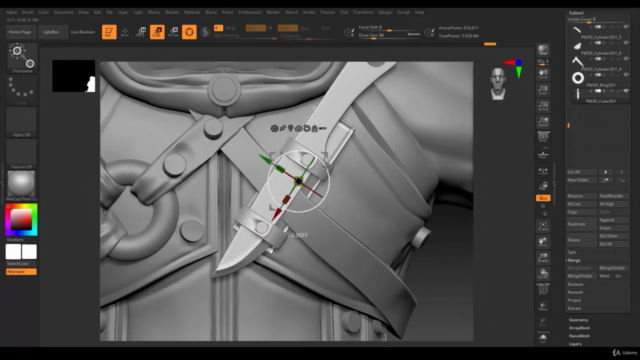640x360 pixels.
Task: Click the gizmo customize gear icon
Action: tap(274, 128)
